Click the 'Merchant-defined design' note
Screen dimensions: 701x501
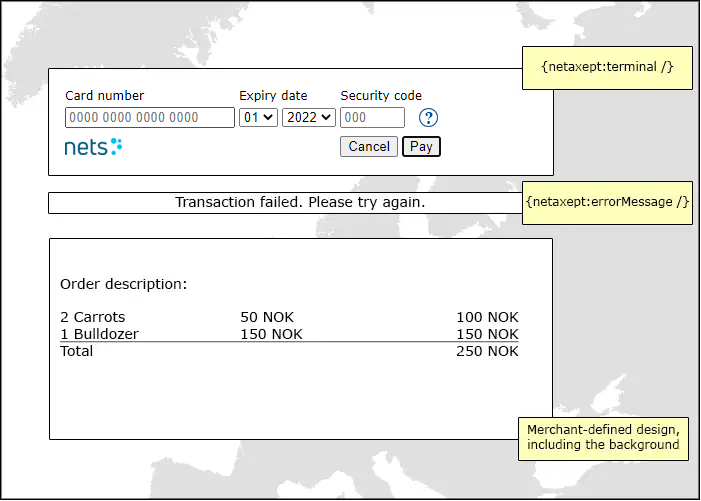604,438
